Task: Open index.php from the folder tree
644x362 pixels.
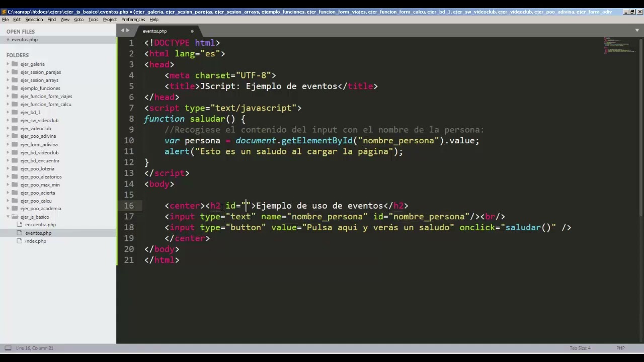Action: pyautogui.click(x=35, y=241)
